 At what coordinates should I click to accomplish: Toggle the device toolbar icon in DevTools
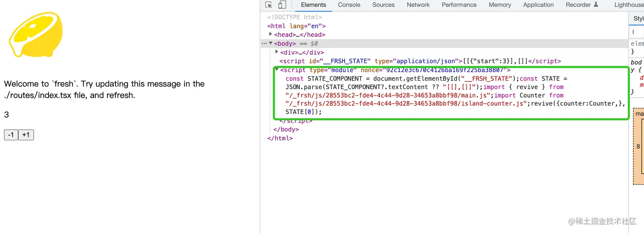pos(282,5)
